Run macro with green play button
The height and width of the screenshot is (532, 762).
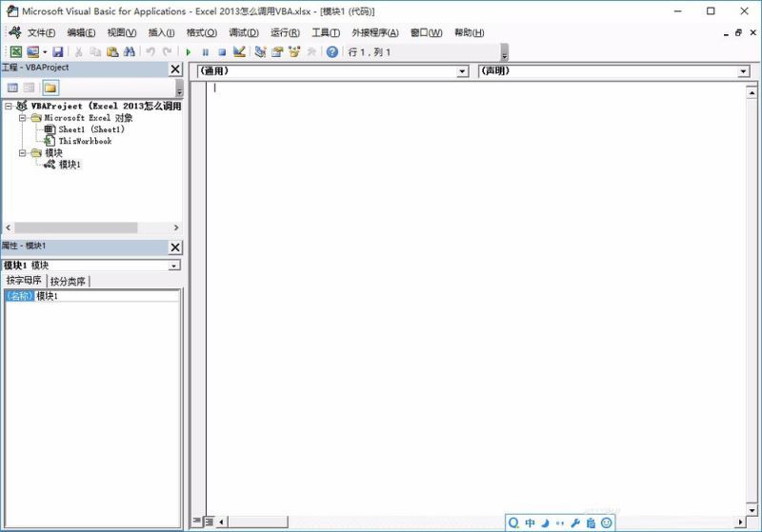click(189, 52)
